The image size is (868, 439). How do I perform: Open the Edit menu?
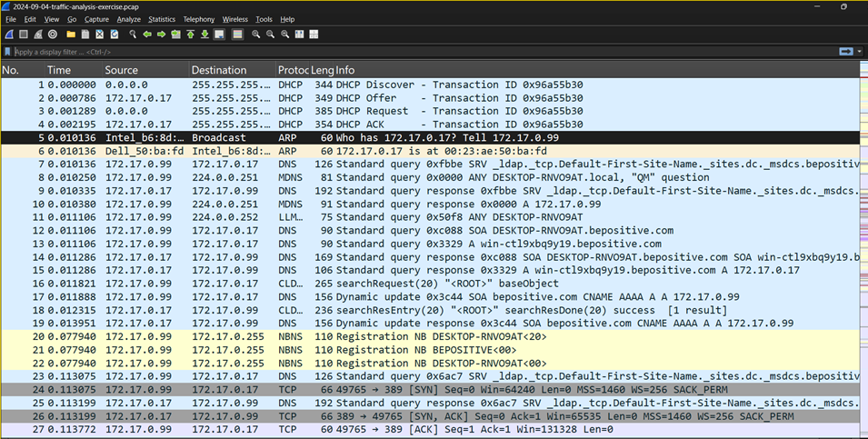pyautogui.click(x=30, y=19)
